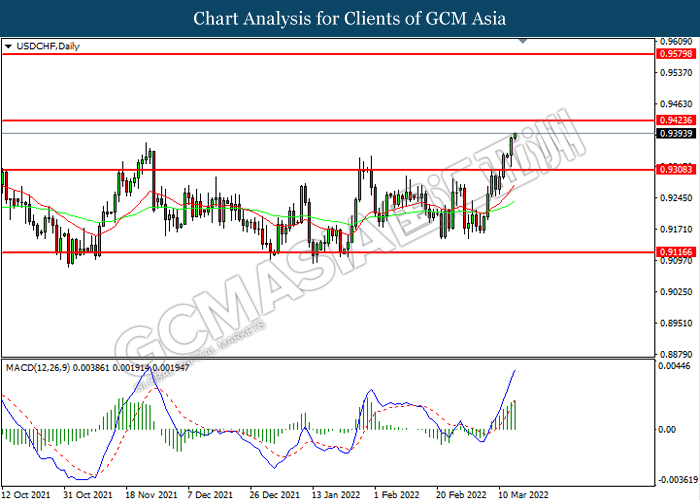Select the 0.92450 price axis value
This screenshot has height=500, width=700.
(676, 198)
